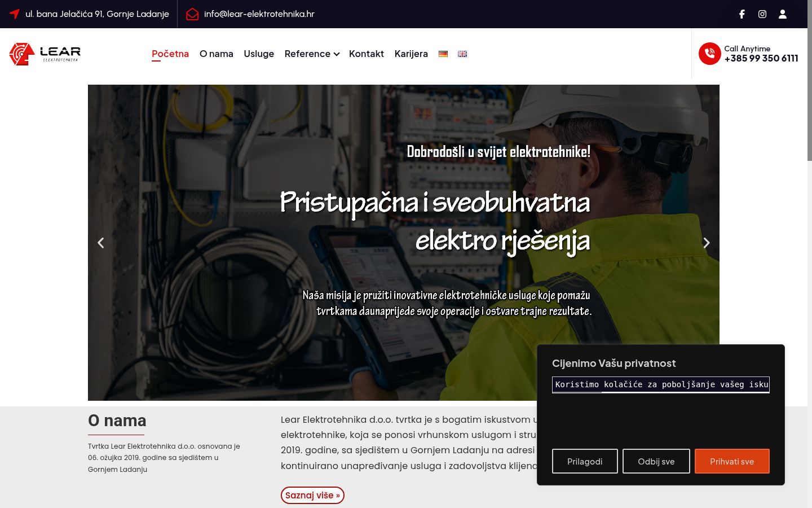The width and height of the screenshot is (812, 508).
Task: Click the red phone call icon
Action: click(x=710, y=54)
